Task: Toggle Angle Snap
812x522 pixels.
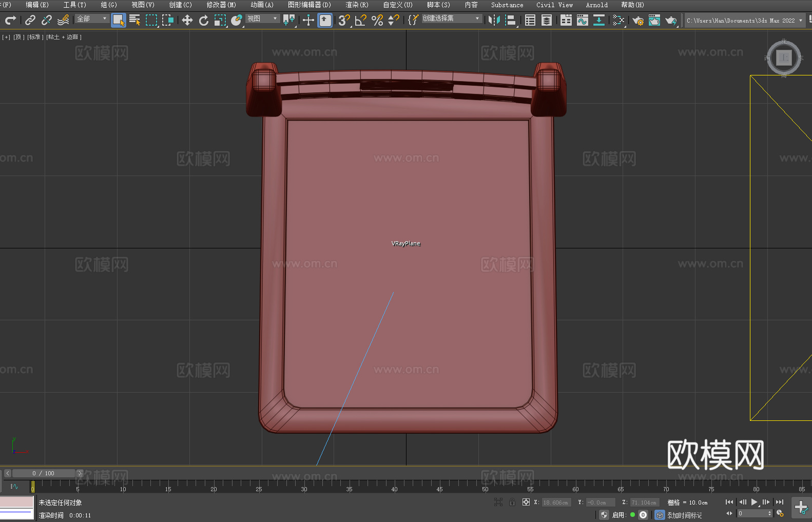Action: click(x=361, y=20)
